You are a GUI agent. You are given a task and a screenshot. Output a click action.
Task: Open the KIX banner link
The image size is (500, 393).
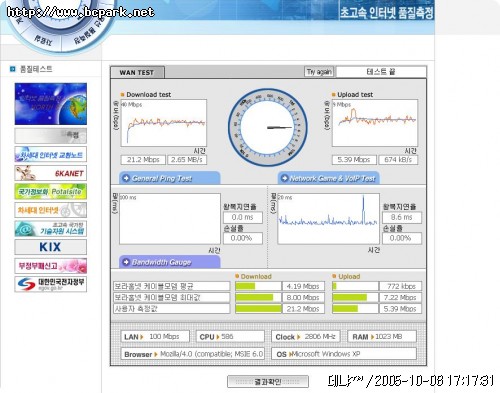[x=51, y=247]
